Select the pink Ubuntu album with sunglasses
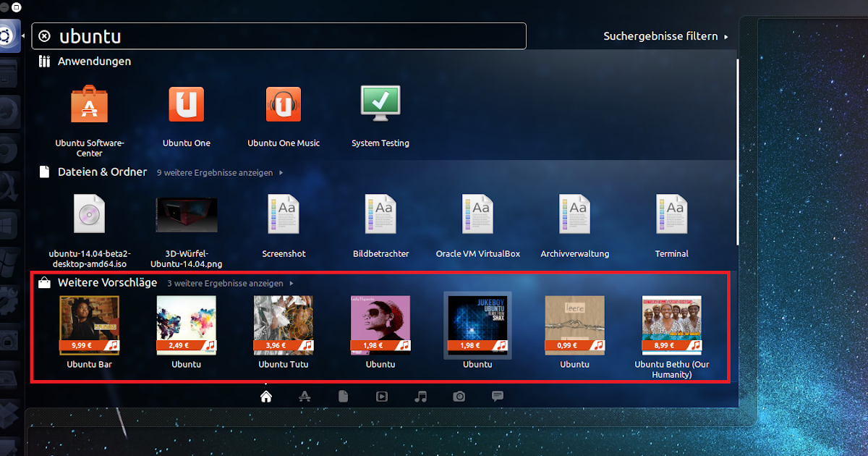The width and height of the screenshot is (868, 456). point(380,332)
